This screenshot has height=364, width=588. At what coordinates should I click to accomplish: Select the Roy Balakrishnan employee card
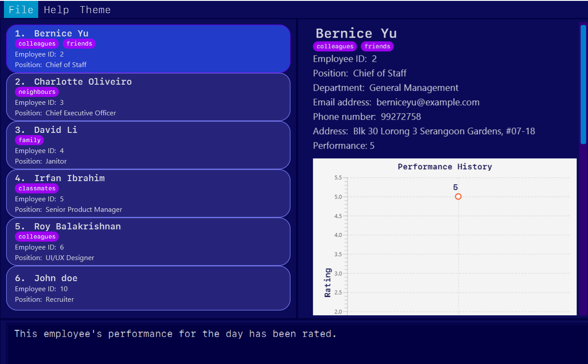[x=148, y=242]
